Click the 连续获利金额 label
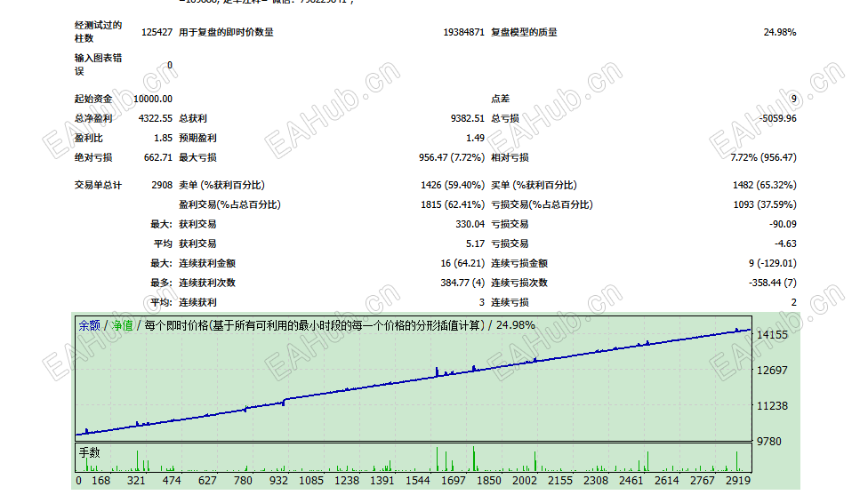868x495 pixels. pyautogui.click(x=207, y=263)
